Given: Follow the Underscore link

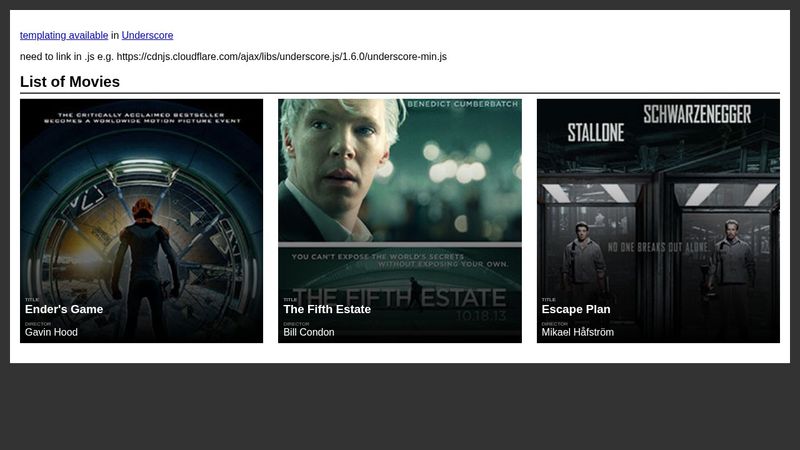Looking at the screenshot, I should [x=147, y=35].
